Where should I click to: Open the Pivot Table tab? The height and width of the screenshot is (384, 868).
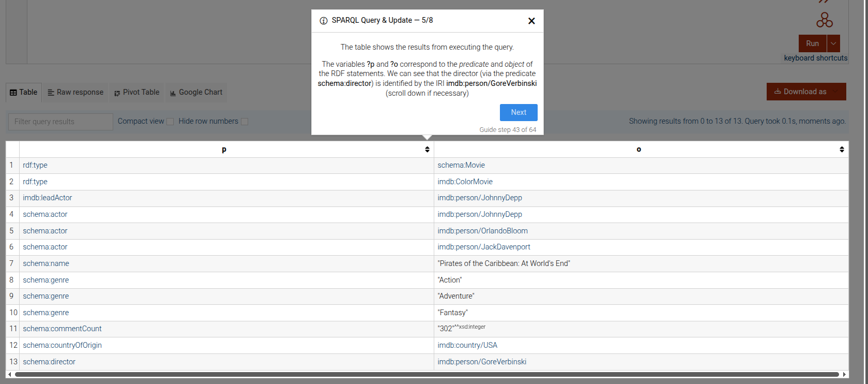pos(136,92)
